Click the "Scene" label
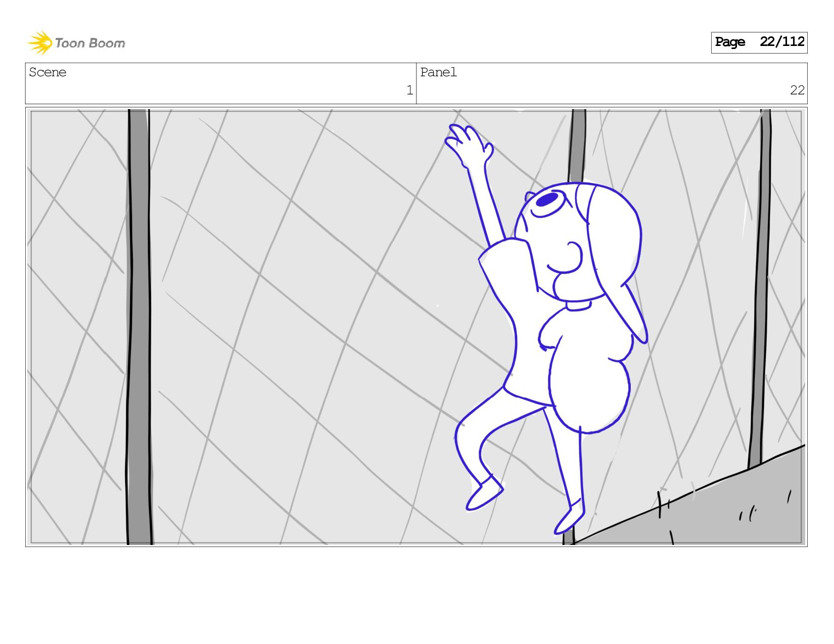The height and width of the screenshot is (644, 834). pos(48,72)
